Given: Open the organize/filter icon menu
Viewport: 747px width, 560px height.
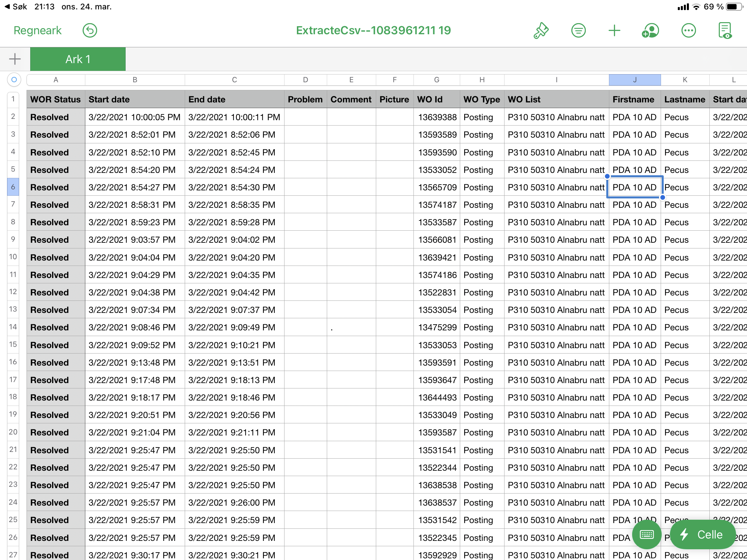Looking at the screenshot, I should coord(578,30).
